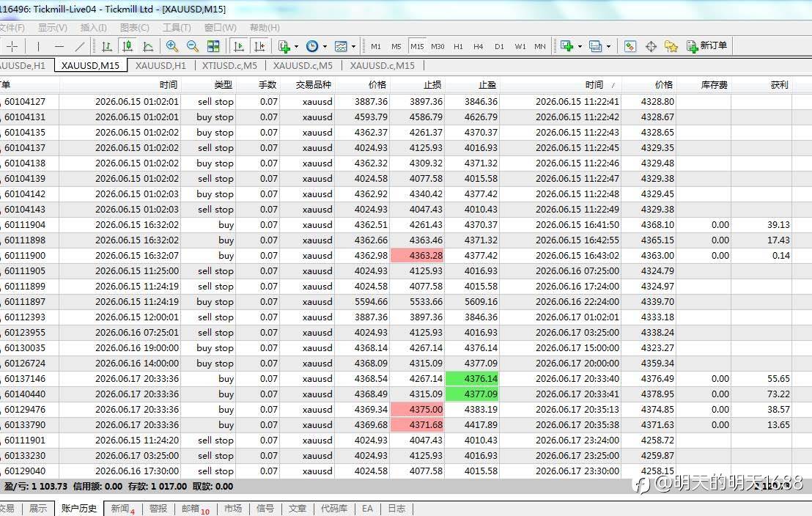Viewport: 812px width, 516px height.
Task: Select the trendline drawing tool
Action: (79, 46)
